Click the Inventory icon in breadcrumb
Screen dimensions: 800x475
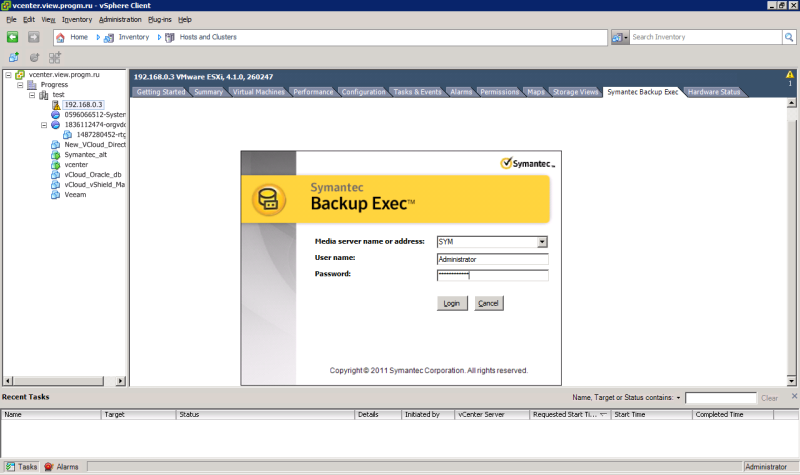tap(109, 37)
